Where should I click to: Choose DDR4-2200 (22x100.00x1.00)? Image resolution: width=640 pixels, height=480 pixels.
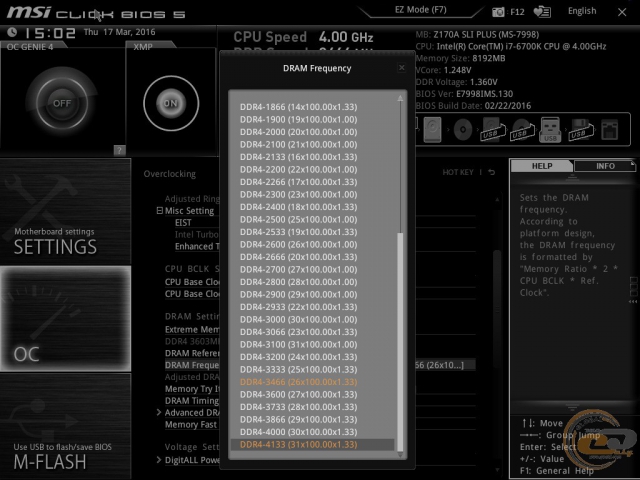298,169
